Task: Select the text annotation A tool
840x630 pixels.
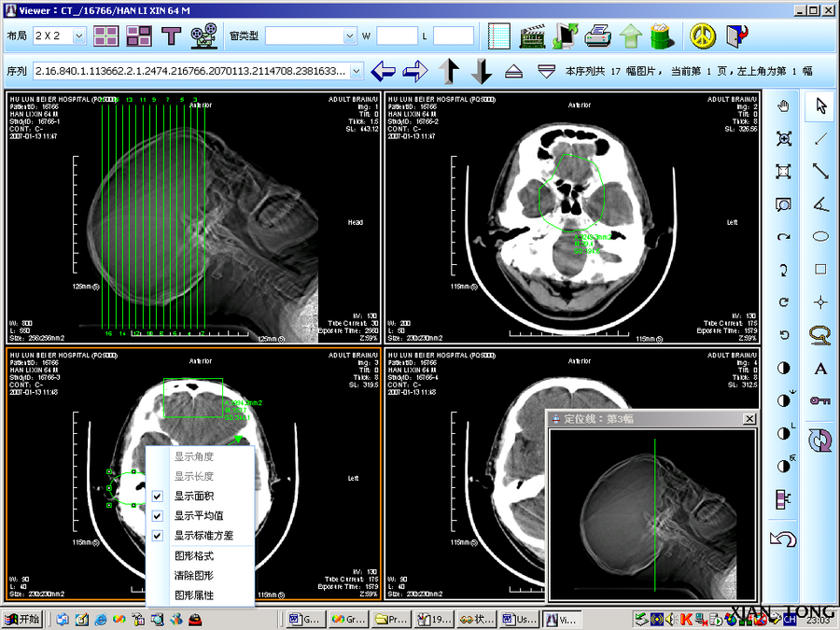Action: tap(820, 369)
